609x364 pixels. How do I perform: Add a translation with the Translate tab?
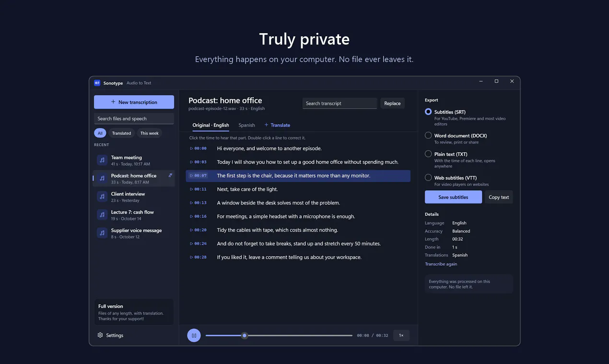(x=277, y=125)
